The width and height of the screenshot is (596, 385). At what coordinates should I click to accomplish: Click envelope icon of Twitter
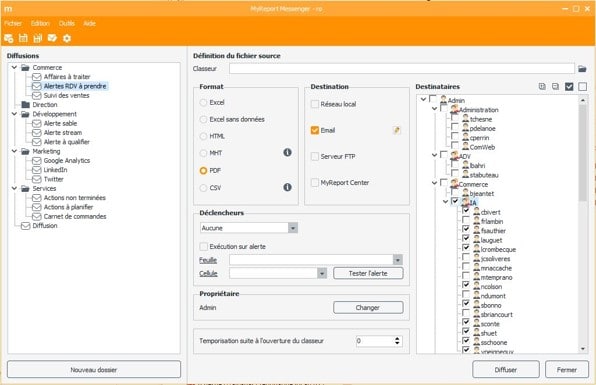click(36, 179)
